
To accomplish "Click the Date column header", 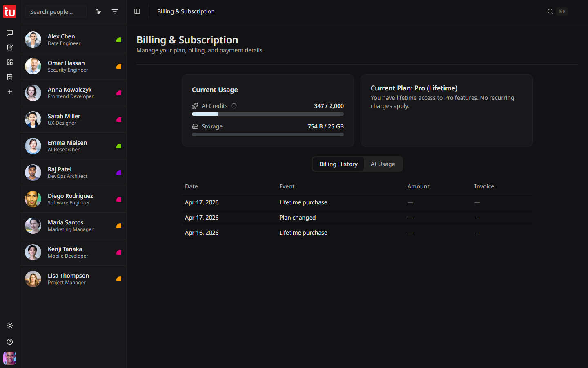I will click(191, 186).
